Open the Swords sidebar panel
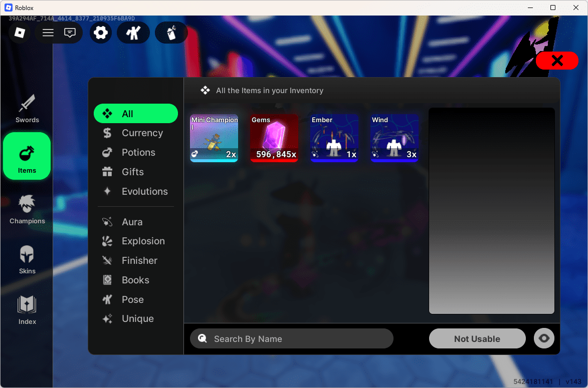 click(x=27, y=108)
